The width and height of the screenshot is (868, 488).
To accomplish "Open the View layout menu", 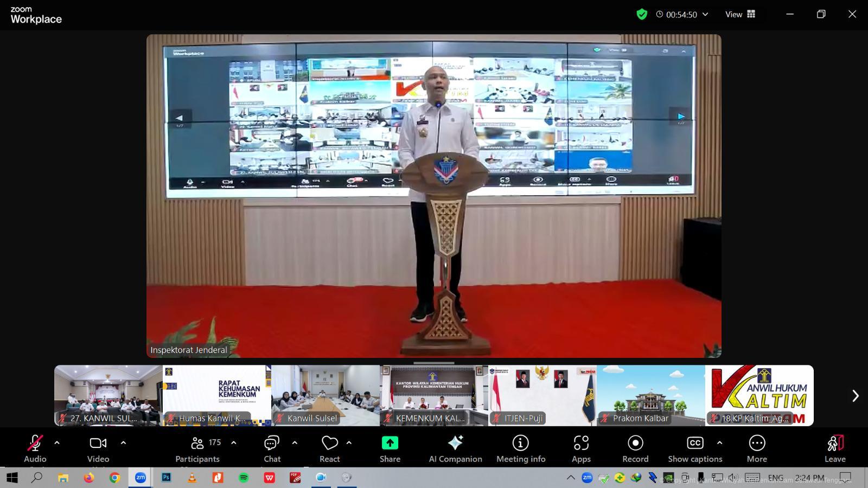I will point(740,15).
